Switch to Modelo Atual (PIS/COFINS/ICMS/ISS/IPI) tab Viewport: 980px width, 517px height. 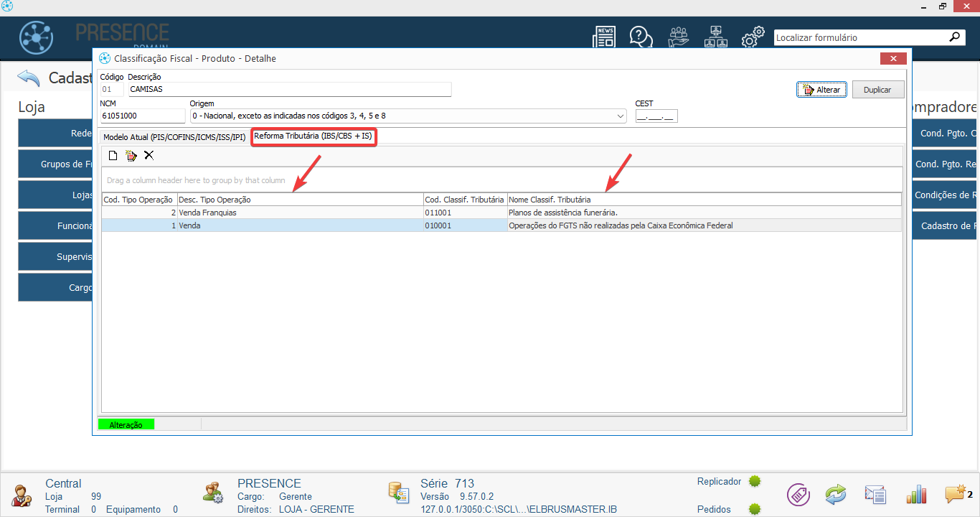point(174,137)
